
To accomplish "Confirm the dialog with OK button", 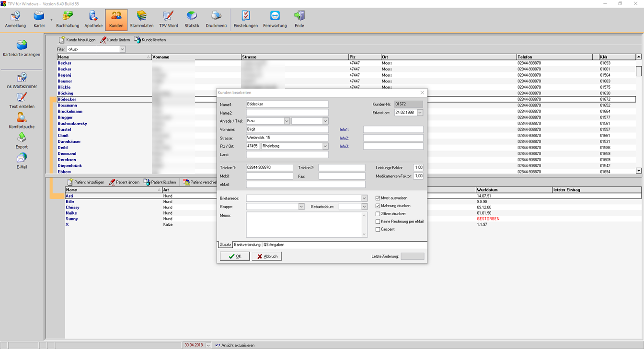I will click(x=235, y=256).
